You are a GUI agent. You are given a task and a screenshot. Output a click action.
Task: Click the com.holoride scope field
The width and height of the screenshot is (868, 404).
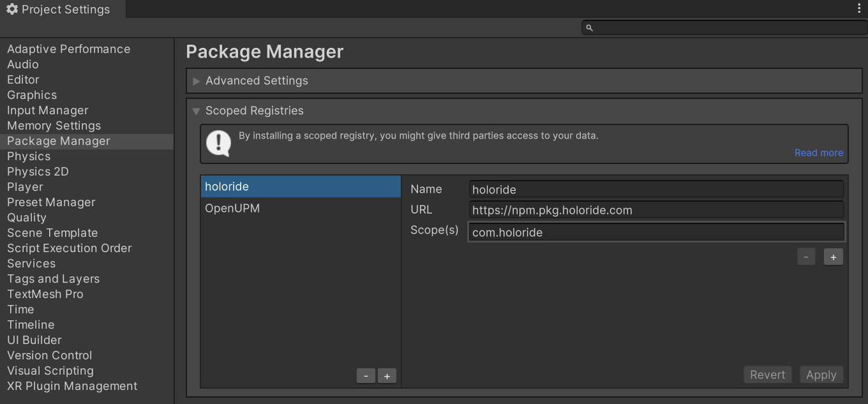point(655,232)
